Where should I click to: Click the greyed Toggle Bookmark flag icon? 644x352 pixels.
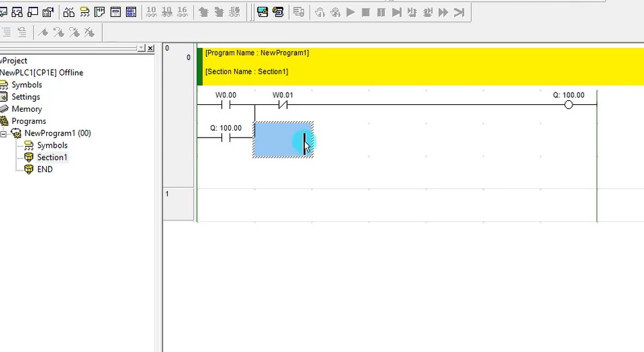coord(43,32)
